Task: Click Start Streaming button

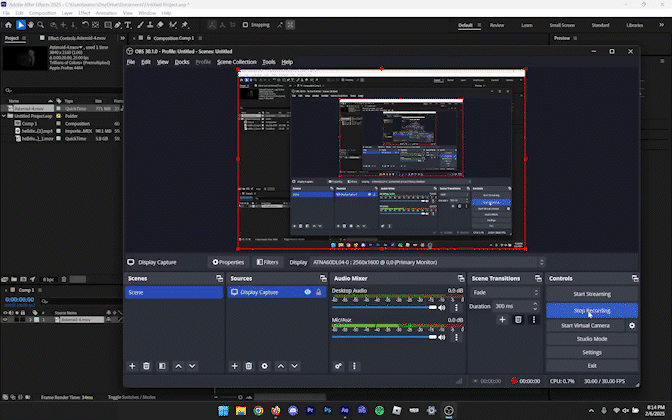Action: pyautogui.click(x=592, y=294)
